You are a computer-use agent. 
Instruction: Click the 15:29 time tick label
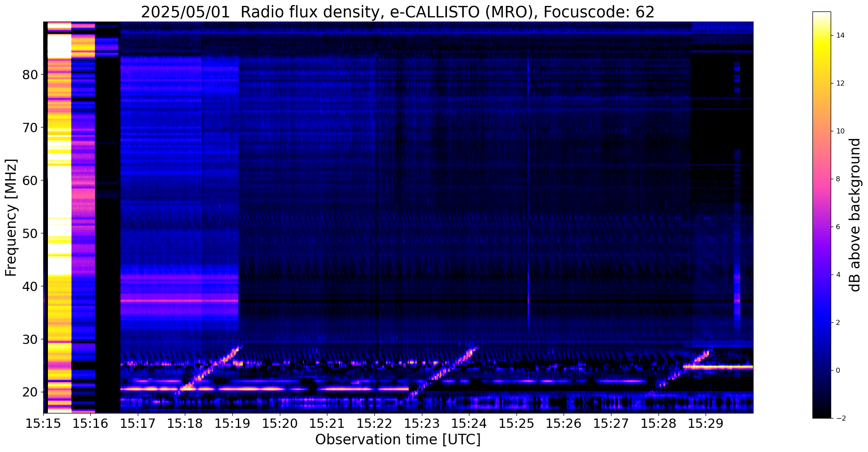706,423
